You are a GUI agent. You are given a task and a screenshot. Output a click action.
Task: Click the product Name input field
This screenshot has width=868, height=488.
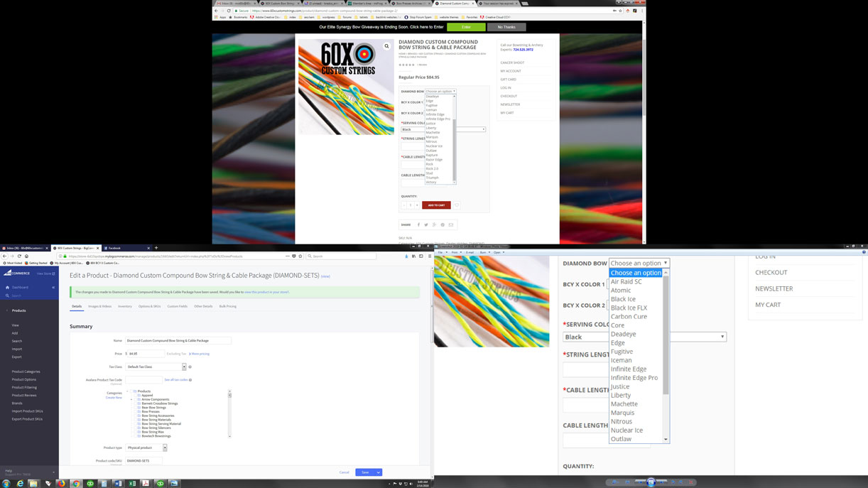(x=178, y=341)
